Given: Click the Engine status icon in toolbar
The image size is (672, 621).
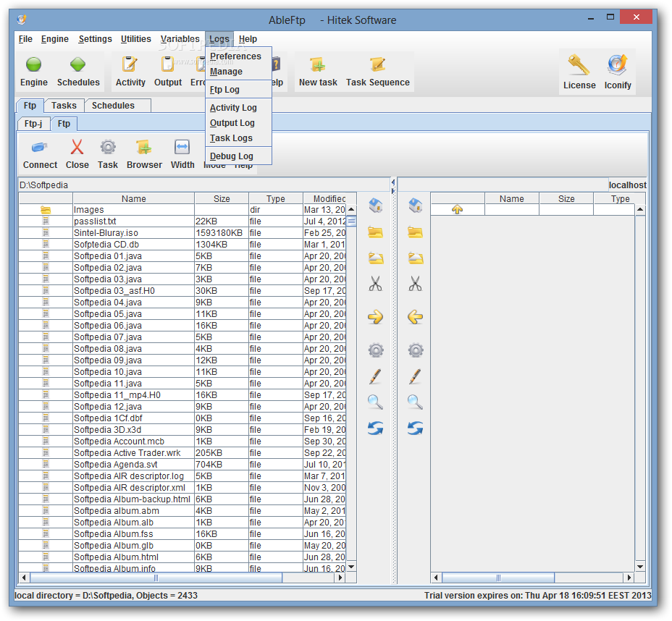Looking at the screenshot, I should 34,64.
